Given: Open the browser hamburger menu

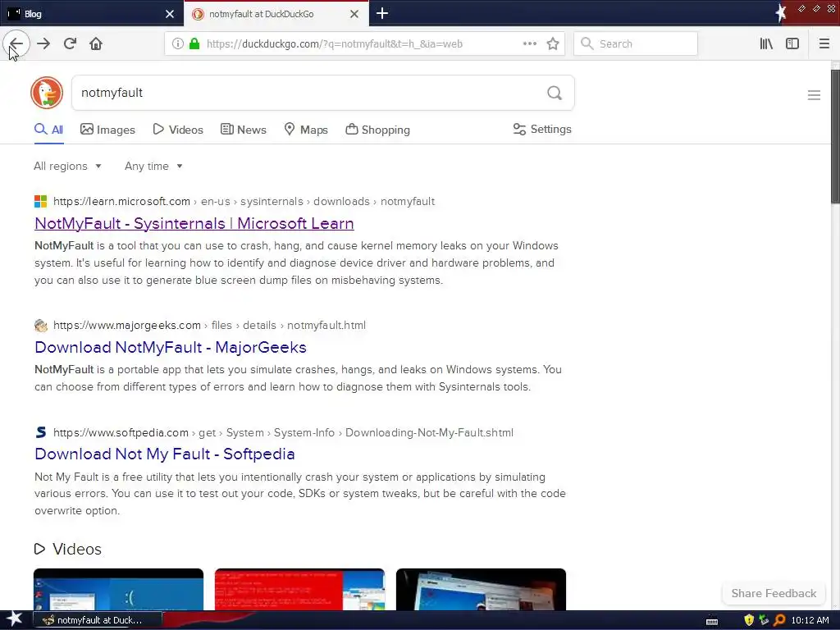Looking at the screenshot, I should pyautogui.click(x=824, y=44).
